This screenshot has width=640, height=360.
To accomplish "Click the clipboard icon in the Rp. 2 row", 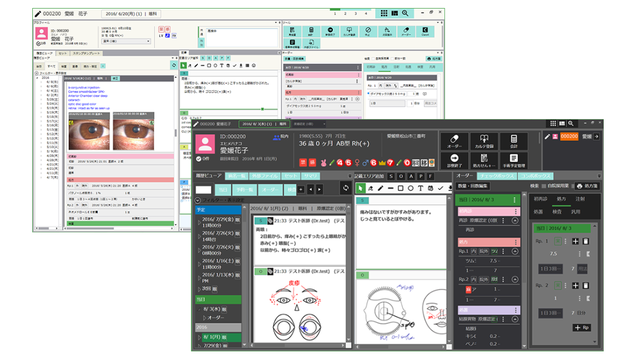I will 586,285.
